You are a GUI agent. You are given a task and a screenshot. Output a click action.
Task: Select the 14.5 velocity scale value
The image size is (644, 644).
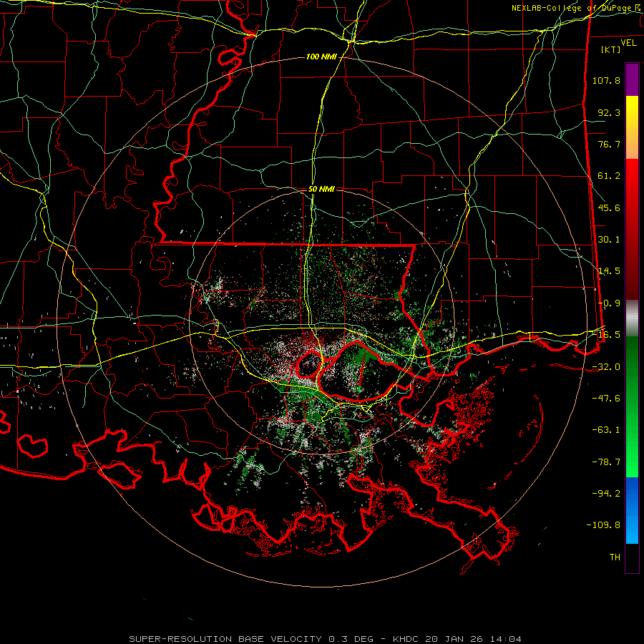[609, 271]
